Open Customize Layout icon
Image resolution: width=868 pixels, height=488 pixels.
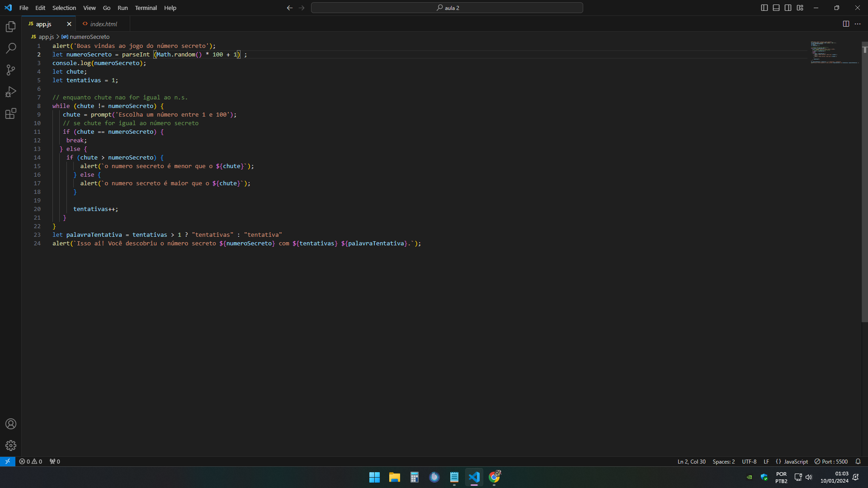pyautogui.click(x=800, y=8)
